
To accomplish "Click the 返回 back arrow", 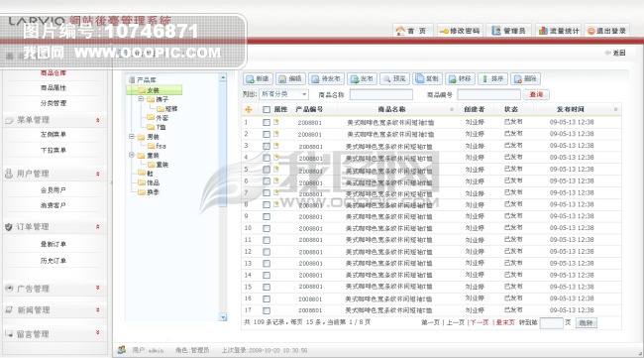I will tap(615, 53).
